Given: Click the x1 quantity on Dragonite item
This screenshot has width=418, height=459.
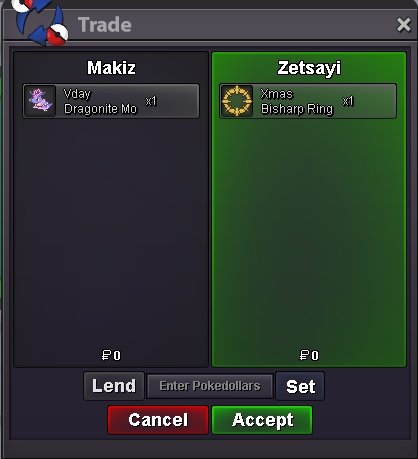Looking at the screenshot, I should (151, 101).
